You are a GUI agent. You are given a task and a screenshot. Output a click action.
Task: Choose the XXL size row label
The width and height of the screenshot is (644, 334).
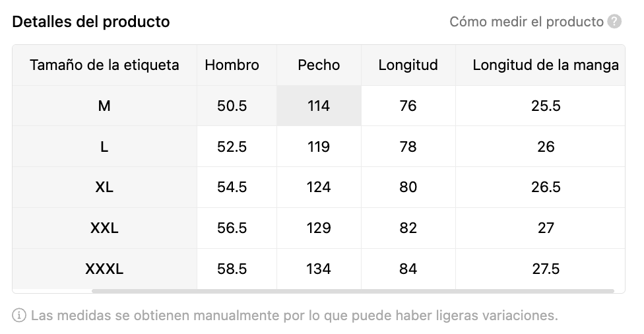[x=104, y=228]
